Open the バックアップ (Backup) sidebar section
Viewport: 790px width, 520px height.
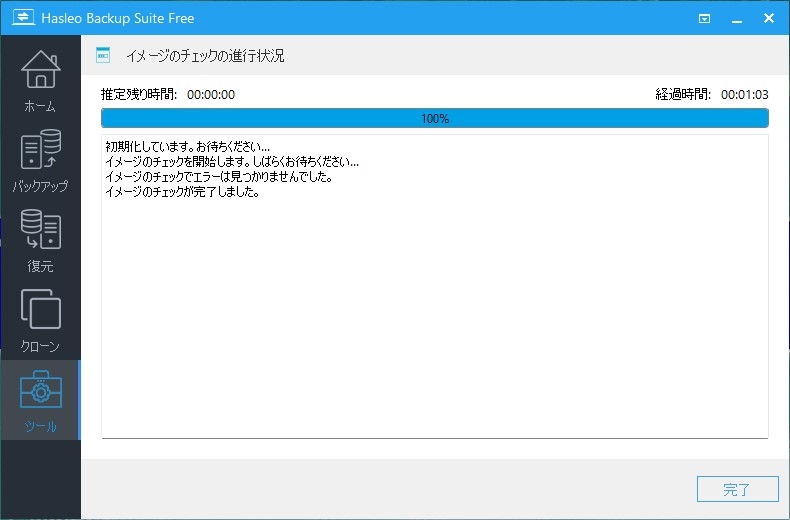tap(40, 161)
